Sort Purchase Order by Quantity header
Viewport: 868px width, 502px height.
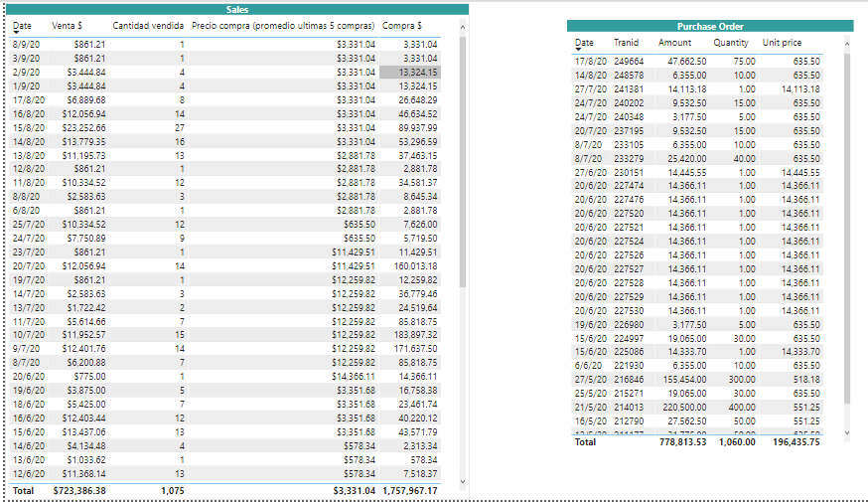coord(731,42)
